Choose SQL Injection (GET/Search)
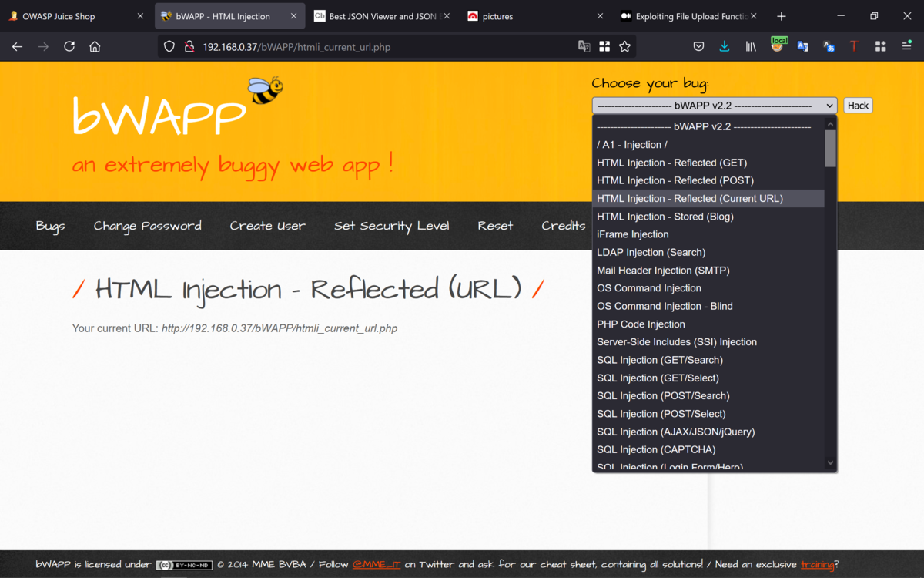The width and height of the screenshot is (924, 578). coord(708,360)
